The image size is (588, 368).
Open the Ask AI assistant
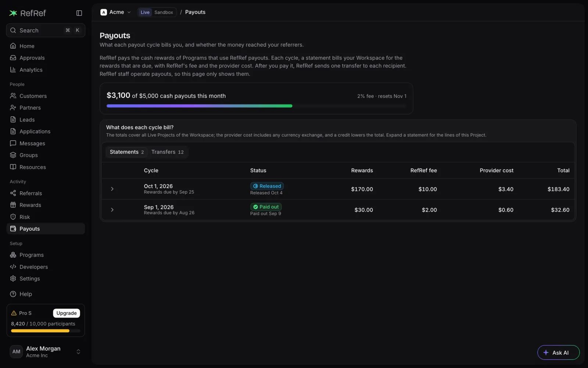point(558,353)
